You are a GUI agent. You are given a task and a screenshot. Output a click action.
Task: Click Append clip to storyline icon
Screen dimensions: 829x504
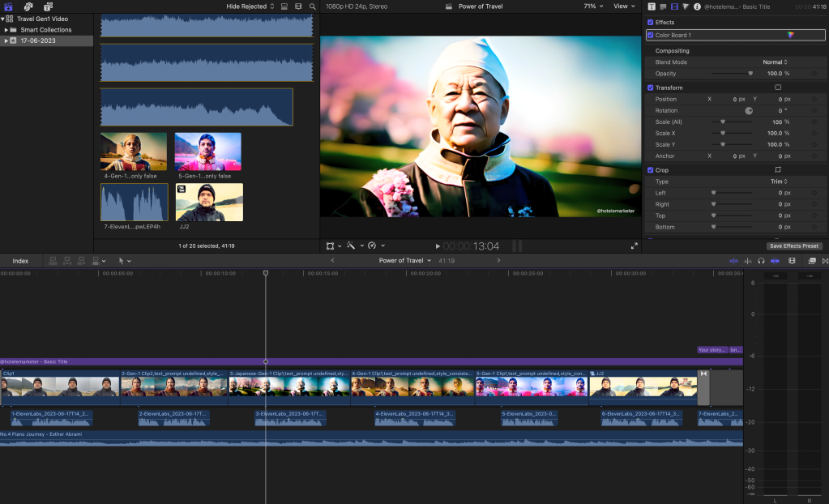pos(81,261)
